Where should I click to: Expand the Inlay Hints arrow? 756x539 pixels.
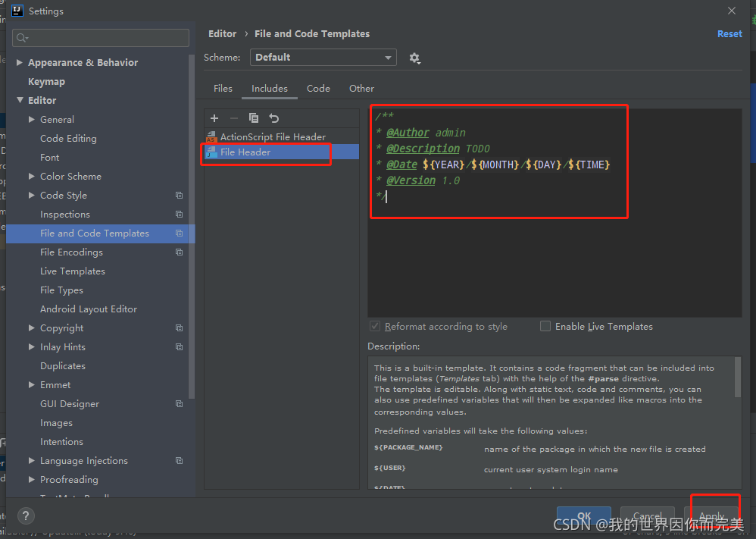point(31,347)
